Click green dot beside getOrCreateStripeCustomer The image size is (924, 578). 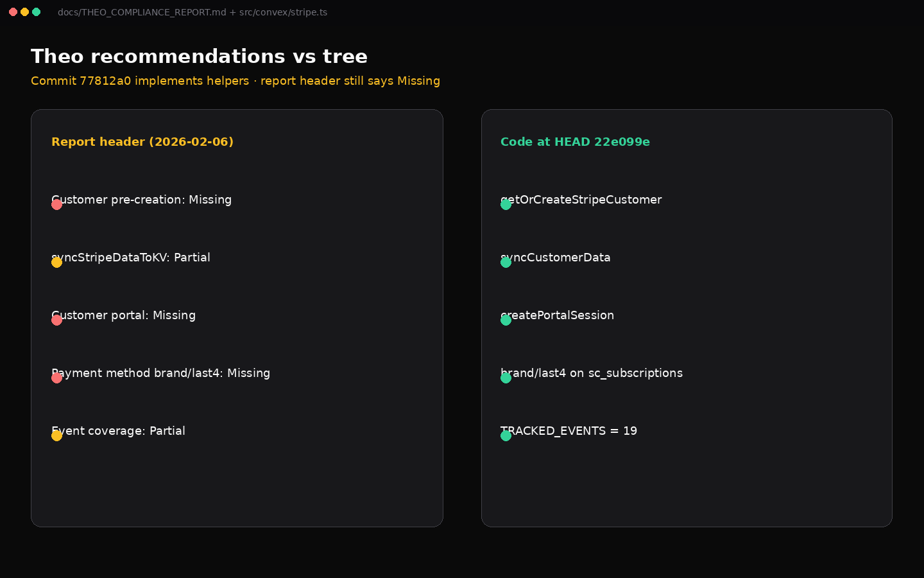coord(506,204)
